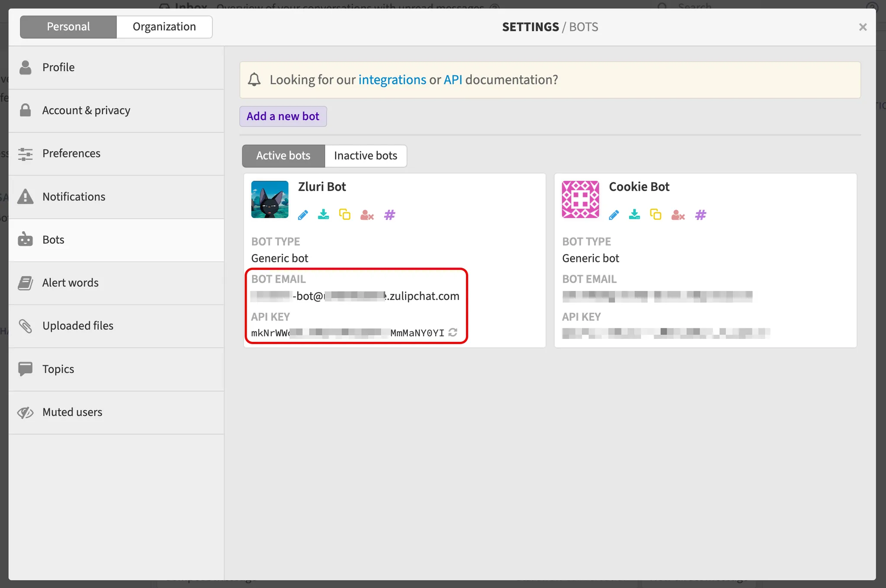Select the Active bots tab
Screen dimensions: 886x588
coord(283,156)
